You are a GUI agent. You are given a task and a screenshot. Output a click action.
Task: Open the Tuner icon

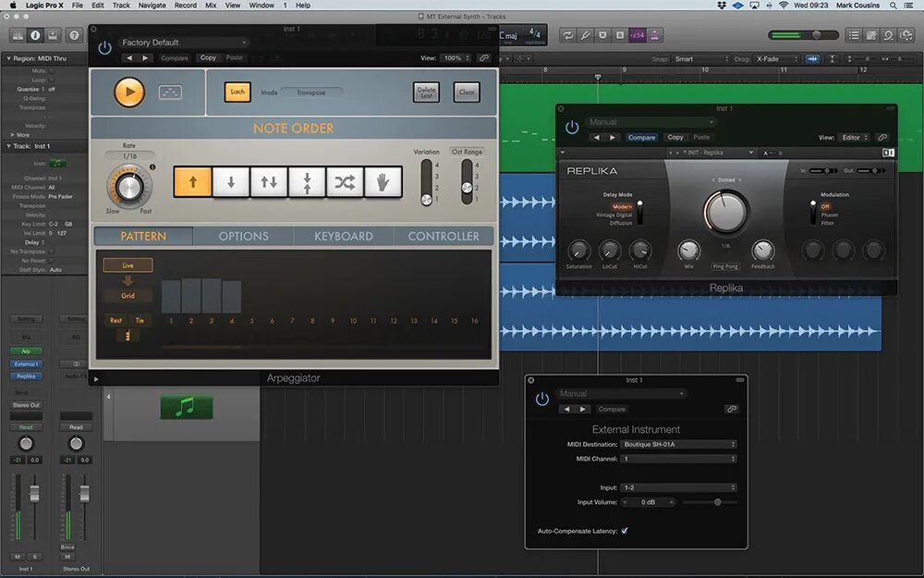pos(585,35)
